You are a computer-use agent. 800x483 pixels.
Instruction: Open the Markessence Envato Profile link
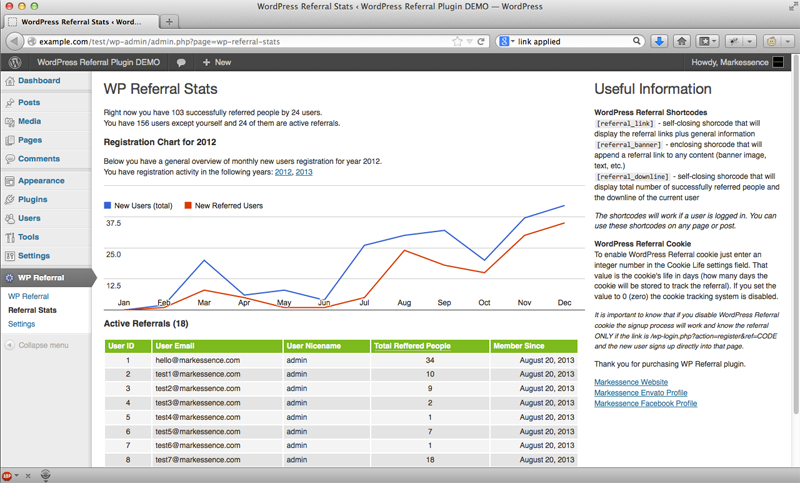[641, 393]
